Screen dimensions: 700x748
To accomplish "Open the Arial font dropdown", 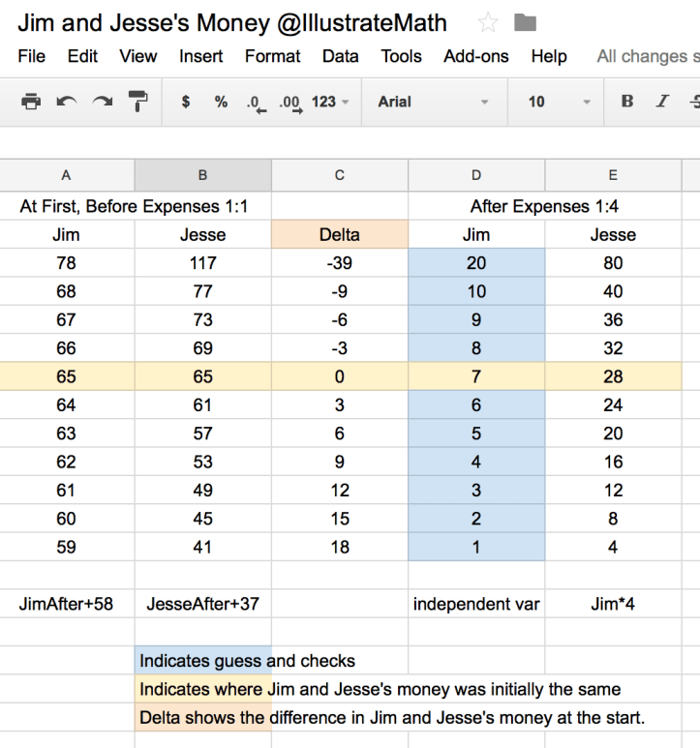I will tap(432, 102).
